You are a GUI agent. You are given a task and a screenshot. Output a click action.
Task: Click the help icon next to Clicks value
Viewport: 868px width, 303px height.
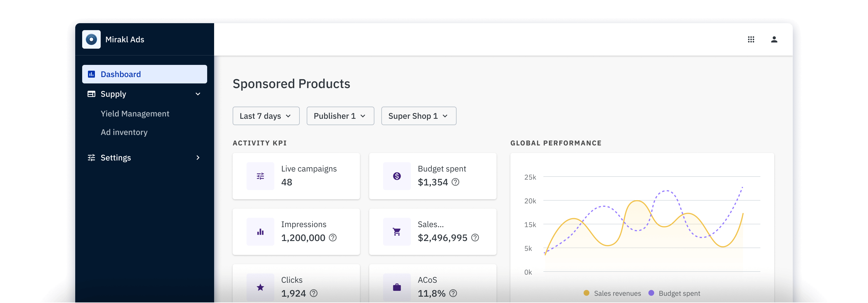tap(313, 293)
